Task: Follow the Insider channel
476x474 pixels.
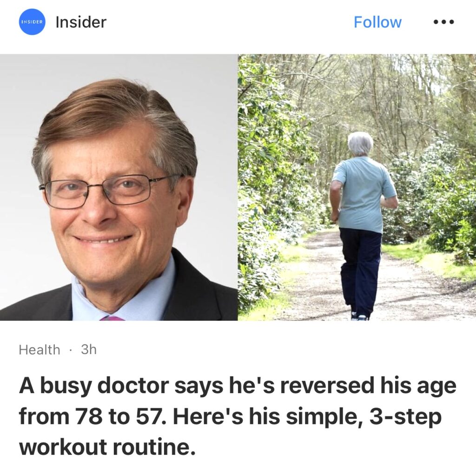Action: [x=377, y=22]
